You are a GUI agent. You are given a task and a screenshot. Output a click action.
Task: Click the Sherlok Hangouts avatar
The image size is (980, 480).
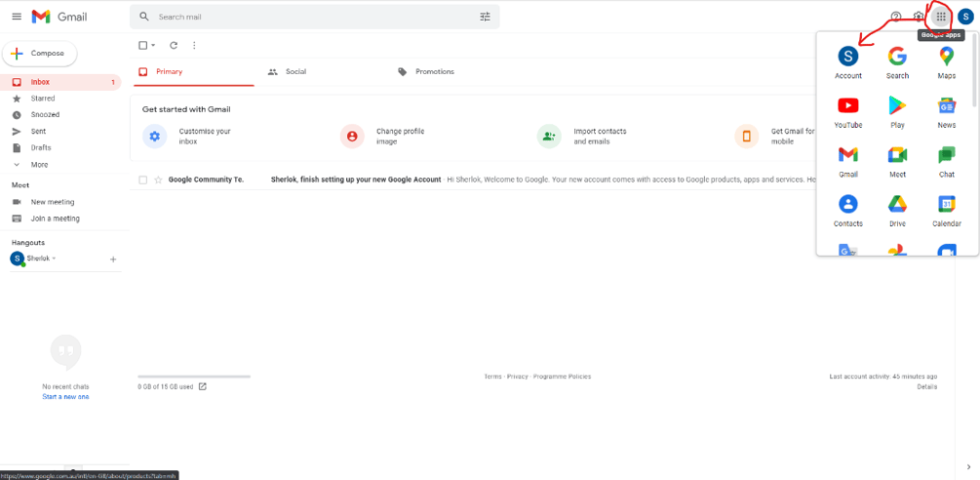point(17,259)
